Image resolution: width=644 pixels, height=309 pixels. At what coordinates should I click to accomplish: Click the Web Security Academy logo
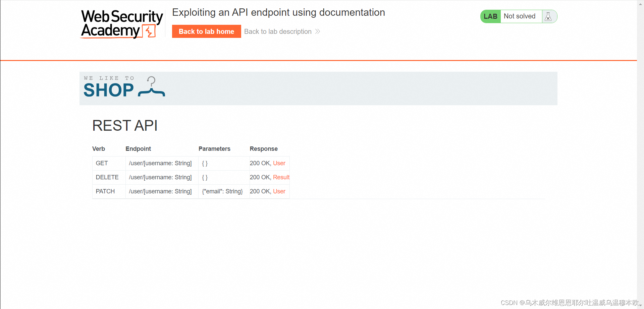click(x=121, y=23)
